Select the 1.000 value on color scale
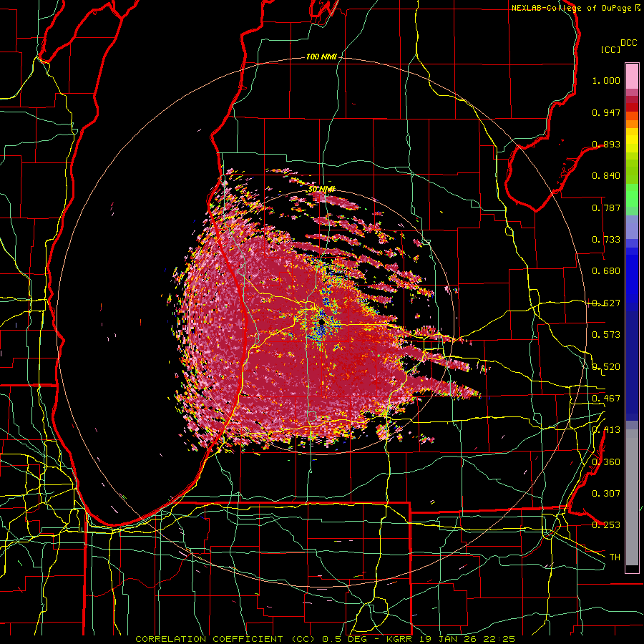Image resolution: width=644 pixels, height=644 pixels. 606,80
